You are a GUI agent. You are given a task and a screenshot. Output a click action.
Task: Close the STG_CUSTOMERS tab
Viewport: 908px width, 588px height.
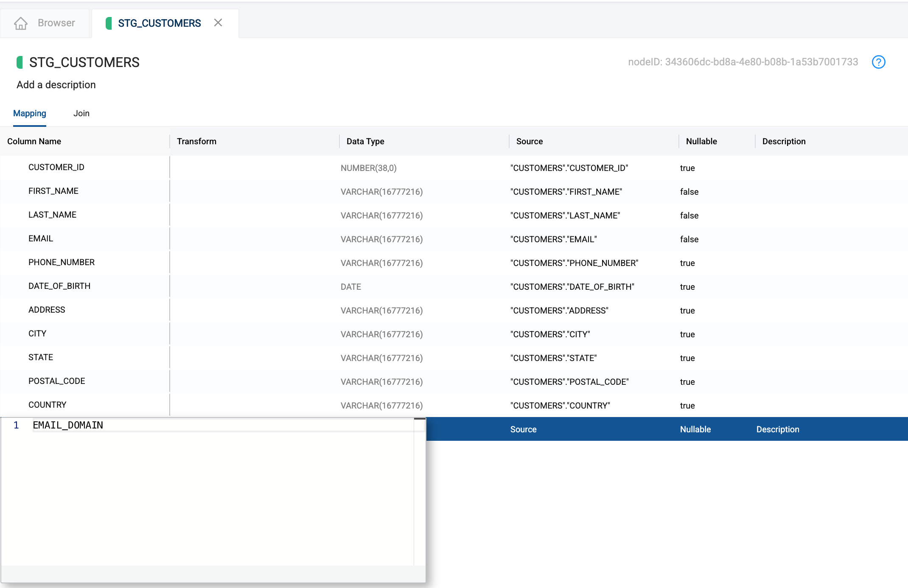pyautogui.click(x=218, y=23)
